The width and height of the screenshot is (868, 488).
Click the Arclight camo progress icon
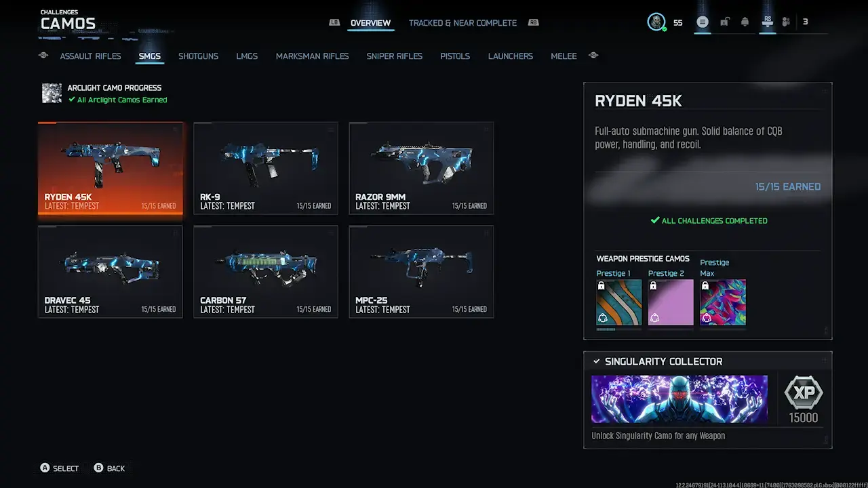click(x=52, y=94)
